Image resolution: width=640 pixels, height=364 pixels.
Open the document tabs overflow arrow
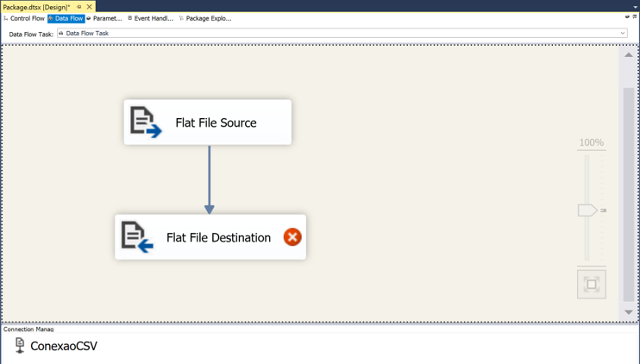tap(635, 8)
